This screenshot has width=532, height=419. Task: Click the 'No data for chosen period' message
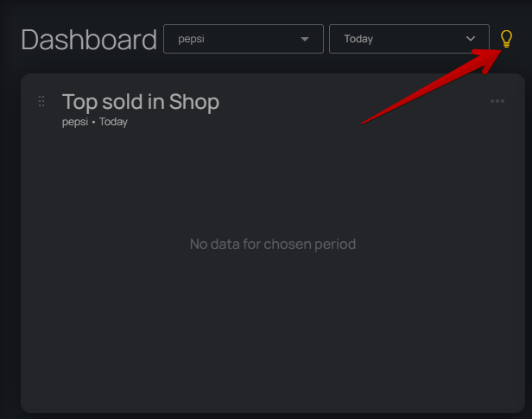click(x=273, y=244)
